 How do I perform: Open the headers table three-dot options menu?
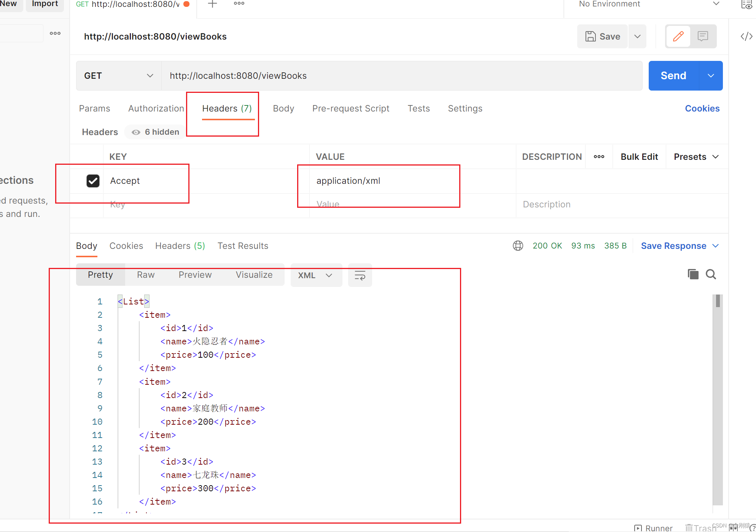pyautogui.click(x=598, y=156)
